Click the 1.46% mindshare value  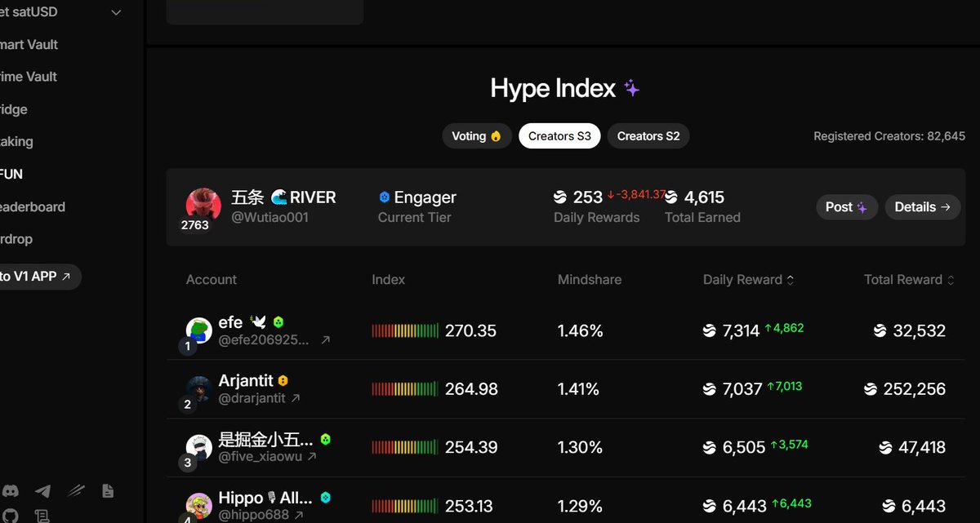(x=581, y=331)
